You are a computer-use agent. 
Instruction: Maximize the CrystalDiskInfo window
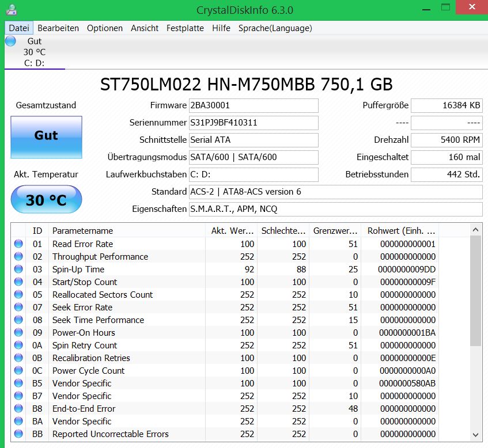[446, 7]
